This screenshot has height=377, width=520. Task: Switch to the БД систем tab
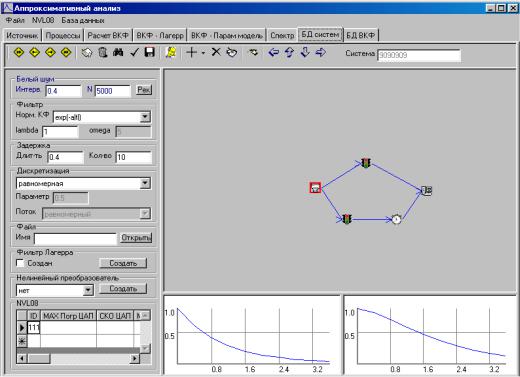pos(320,34)
